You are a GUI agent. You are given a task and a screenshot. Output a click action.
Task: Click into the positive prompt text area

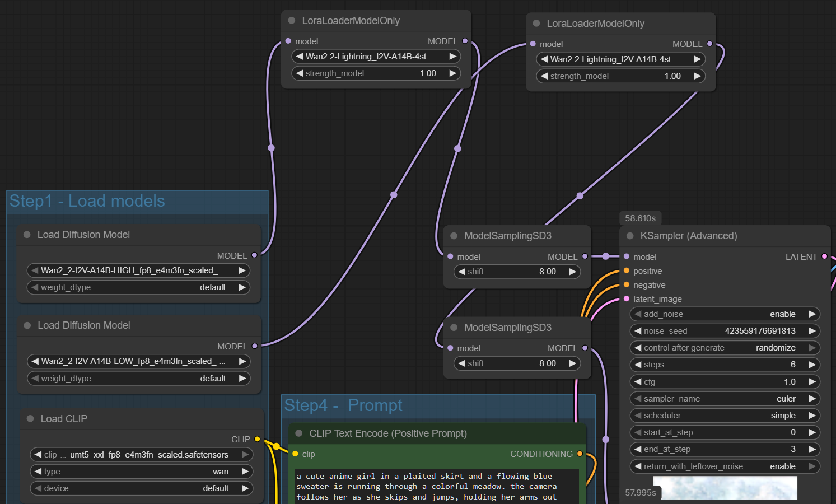point(437,486)
